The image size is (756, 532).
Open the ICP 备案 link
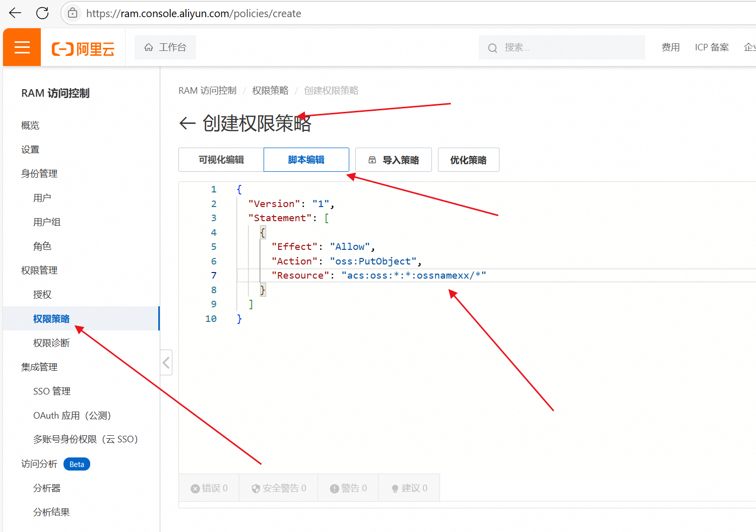712,47
